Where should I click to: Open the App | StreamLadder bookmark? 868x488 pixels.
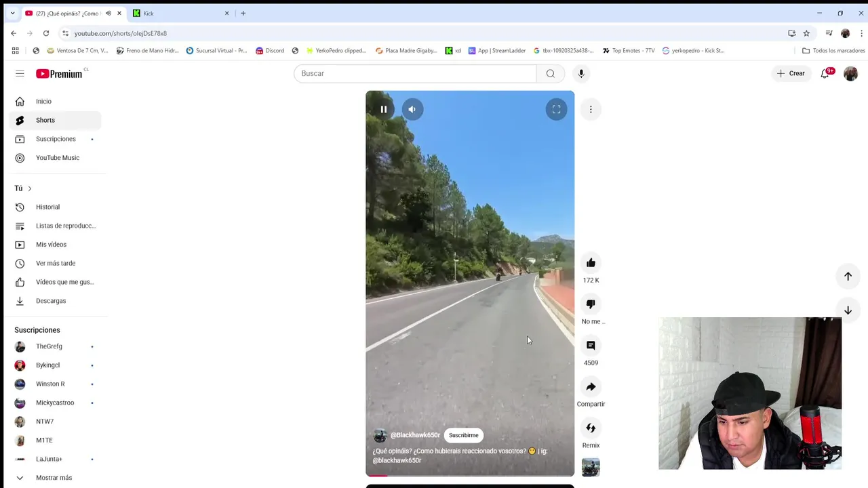[497, 50]
